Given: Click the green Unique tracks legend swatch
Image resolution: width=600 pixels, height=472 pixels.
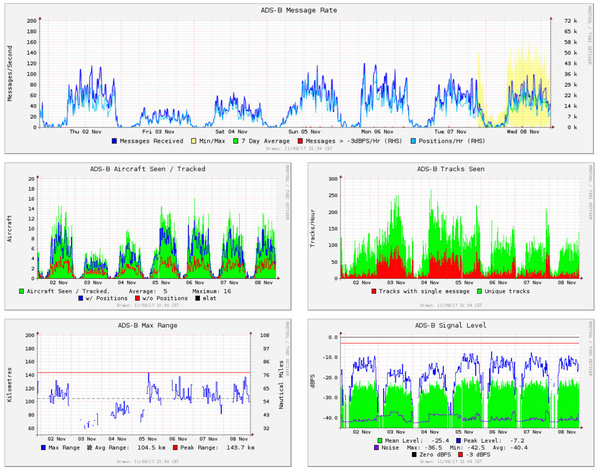Looking at the screenshot, I should [x=479, y=291].
